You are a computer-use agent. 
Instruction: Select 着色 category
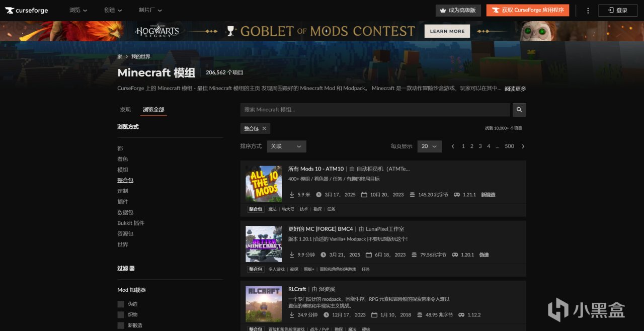click(x=123, y=159)
